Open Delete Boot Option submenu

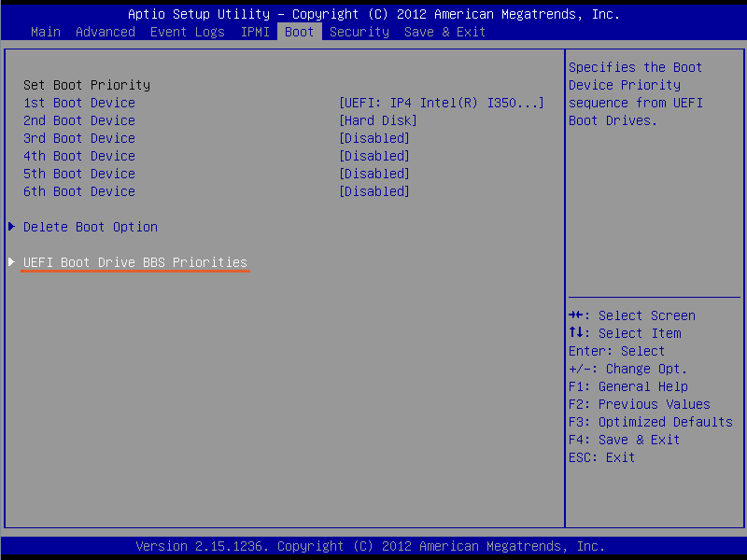91,227
